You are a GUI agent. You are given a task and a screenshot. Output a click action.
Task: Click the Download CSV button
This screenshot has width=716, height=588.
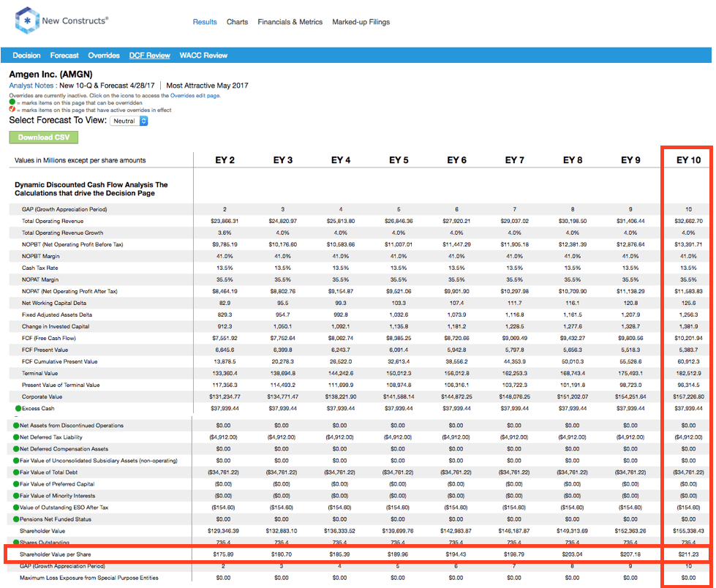44,137
